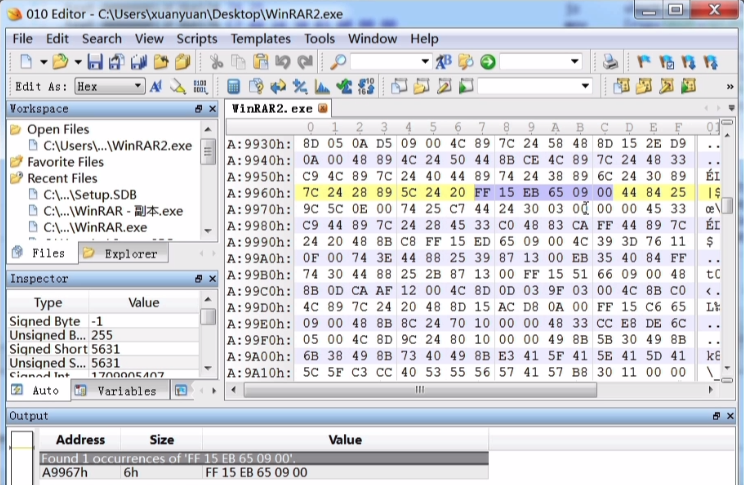Click the Checksum checkmark icon
This screenshot has height=485, width=744.
344,86
